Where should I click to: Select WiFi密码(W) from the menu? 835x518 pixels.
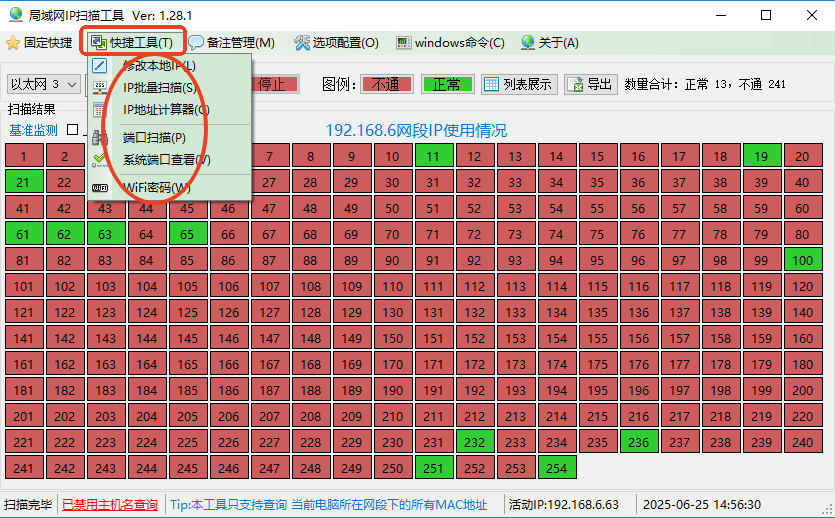156,187
